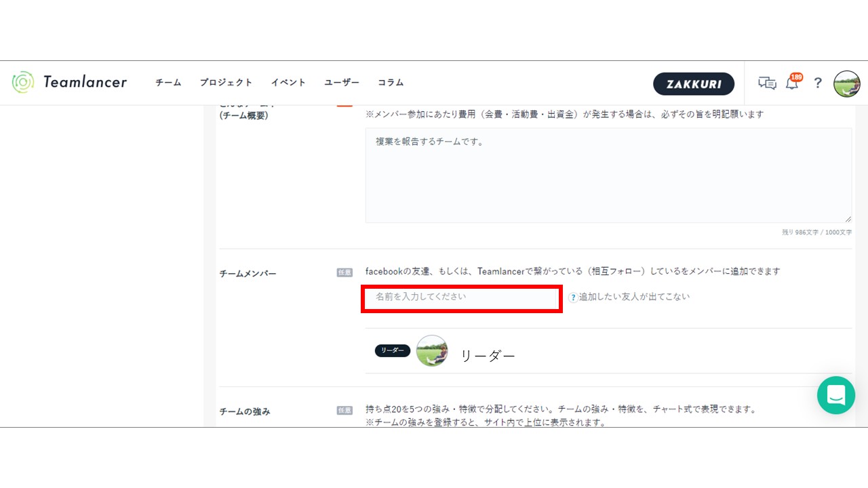868x488 pixels.
Task: Click inside the team overview text area
Action: click(x=608, y=176)
